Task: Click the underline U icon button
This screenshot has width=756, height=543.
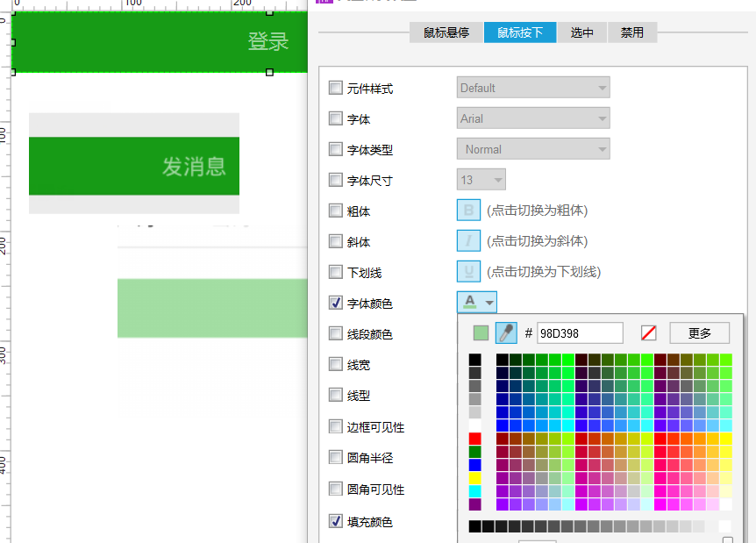Action: (468, 272)
